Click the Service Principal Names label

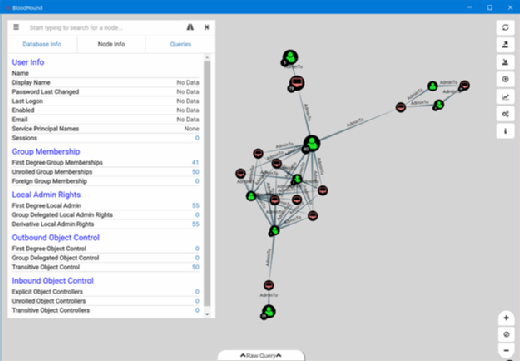click(x=45, y=129)
